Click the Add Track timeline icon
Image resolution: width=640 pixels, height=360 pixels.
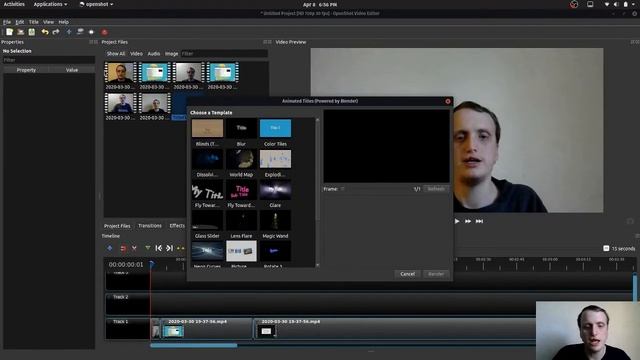(109, 248)
